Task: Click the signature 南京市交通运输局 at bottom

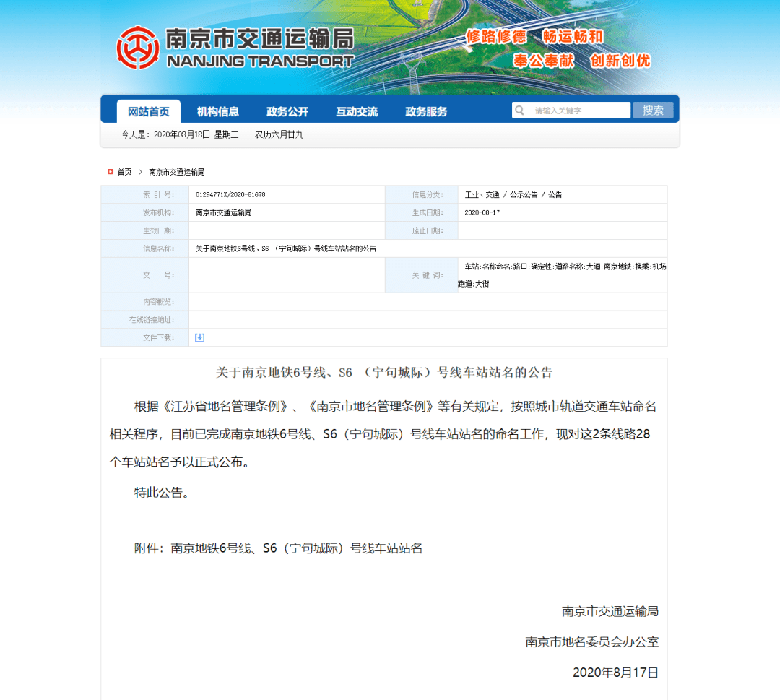Action: tap(610, 611)
